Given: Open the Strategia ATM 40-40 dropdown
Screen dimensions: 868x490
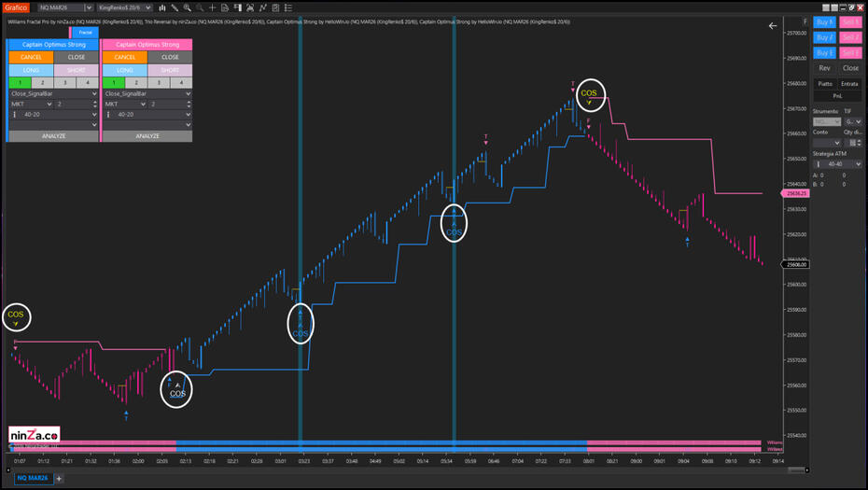Looking at the screenshot, I should tap(838, 164).
